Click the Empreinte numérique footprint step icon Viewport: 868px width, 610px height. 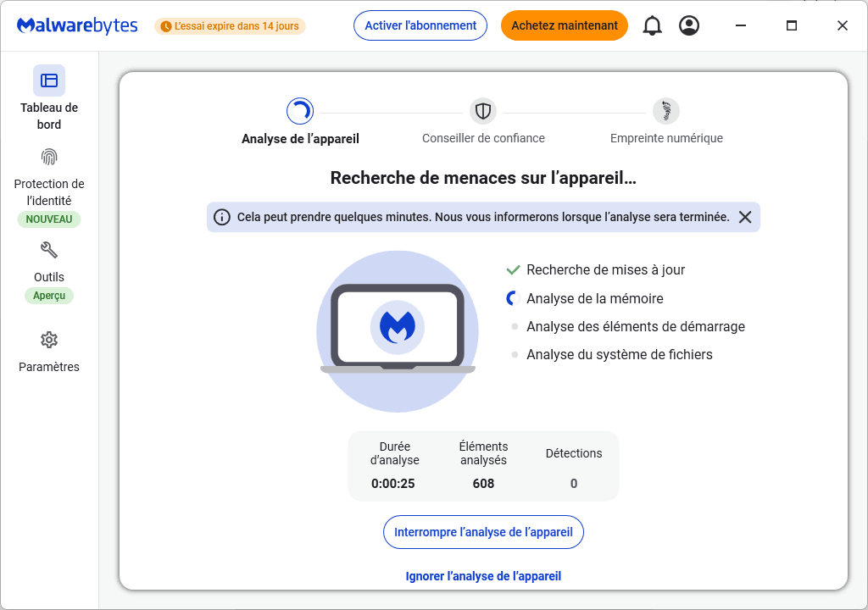666,111
